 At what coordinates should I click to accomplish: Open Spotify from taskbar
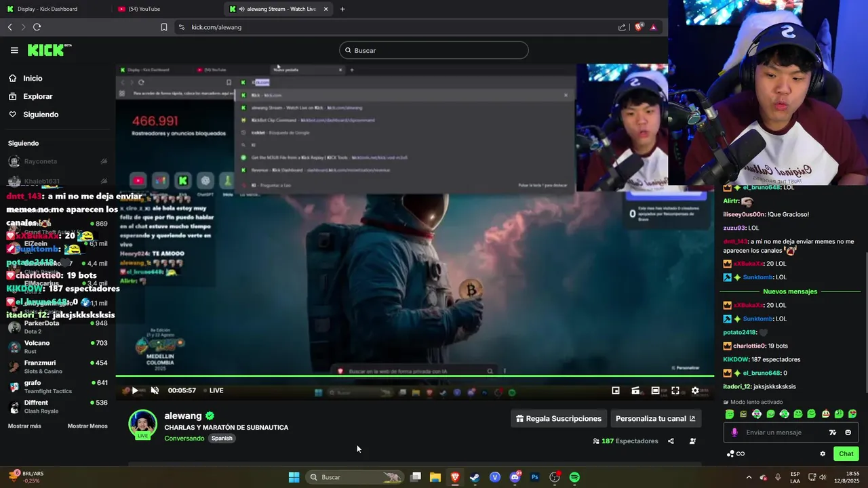[x=574, y=477]
